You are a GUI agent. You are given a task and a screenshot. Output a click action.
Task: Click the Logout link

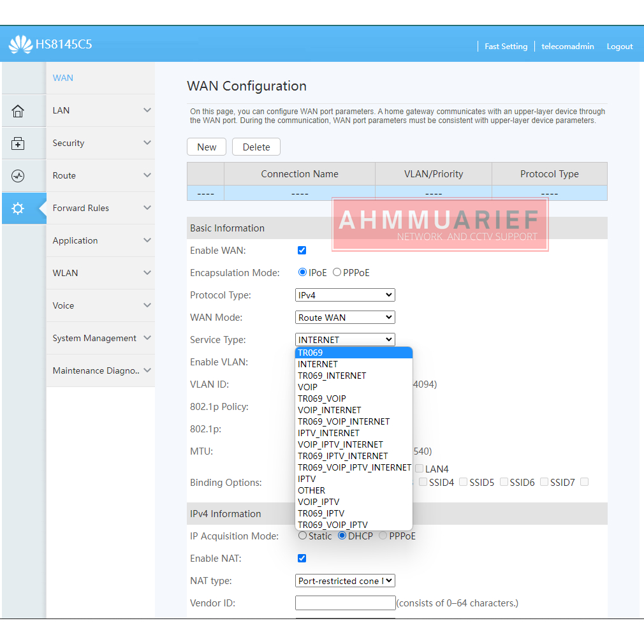(619, 47)
